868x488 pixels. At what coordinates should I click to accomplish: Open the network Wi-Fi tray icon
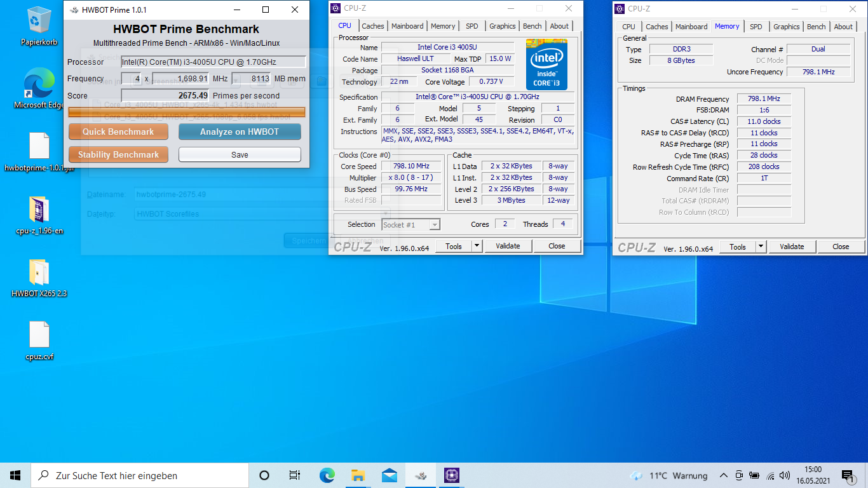click(x=770, y=475)
